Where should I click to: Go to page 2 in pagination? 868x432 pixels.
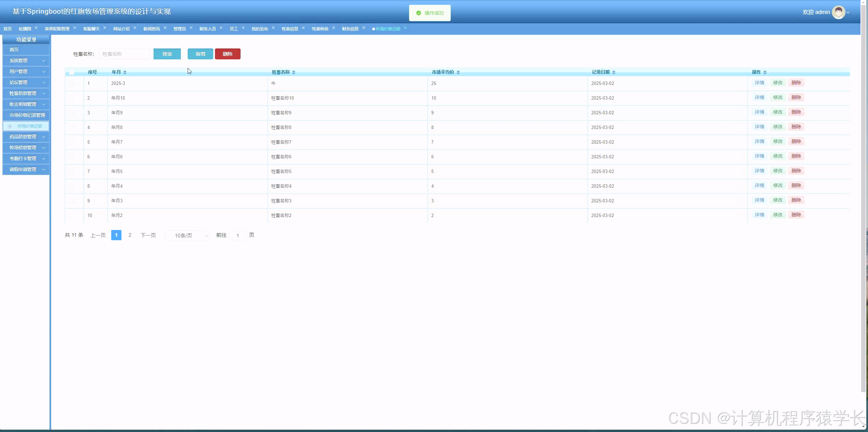point(130,235)
